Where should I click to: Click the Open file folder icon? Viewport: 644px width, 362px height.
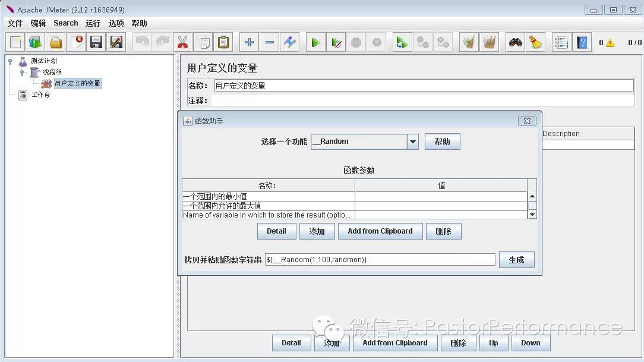(x=55, y=42)
